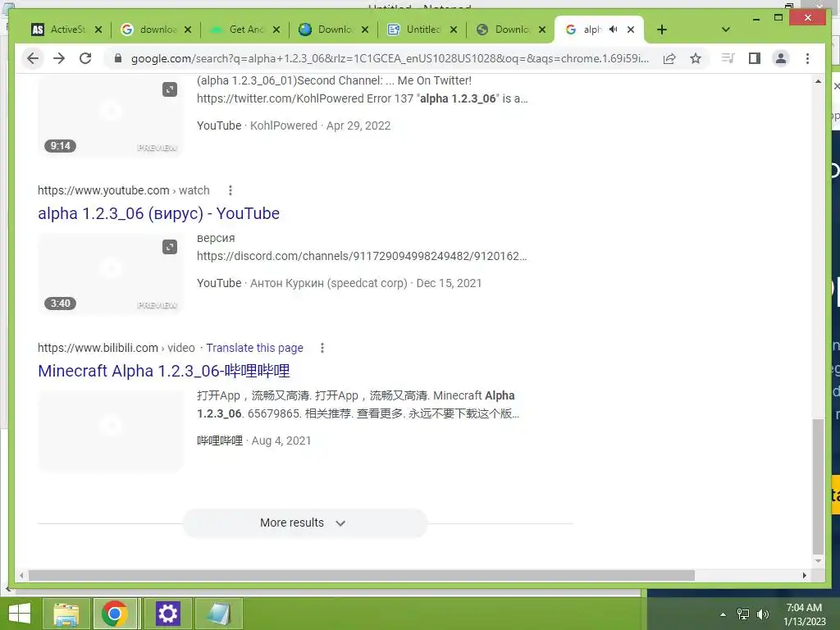Click the horizontal scrollbar thumb

click(362, 575)
